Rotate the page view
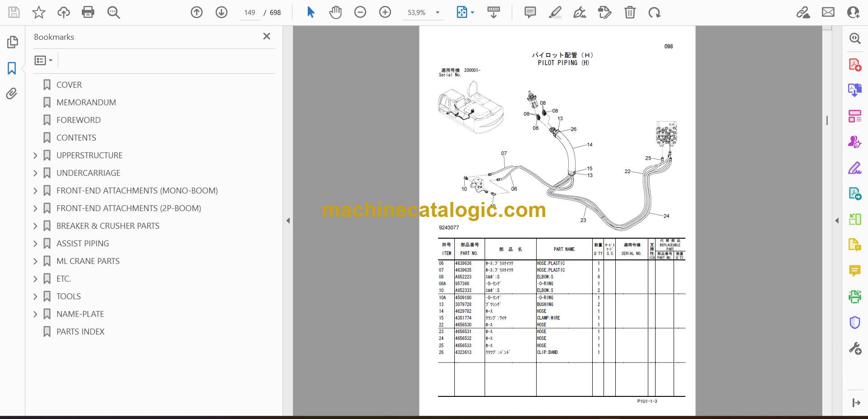Screen dimensions: 868x419 tap(654, 12)
